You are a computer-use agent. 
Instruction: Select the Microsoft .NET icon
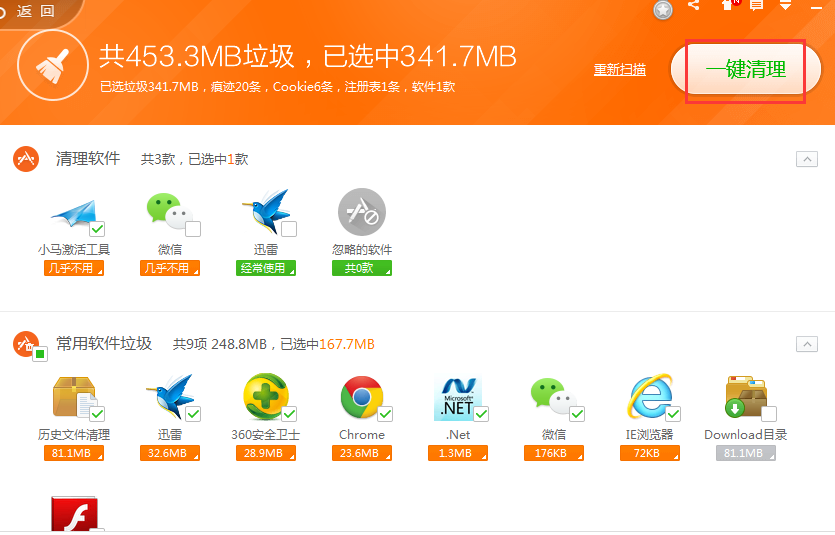(458, 397)
